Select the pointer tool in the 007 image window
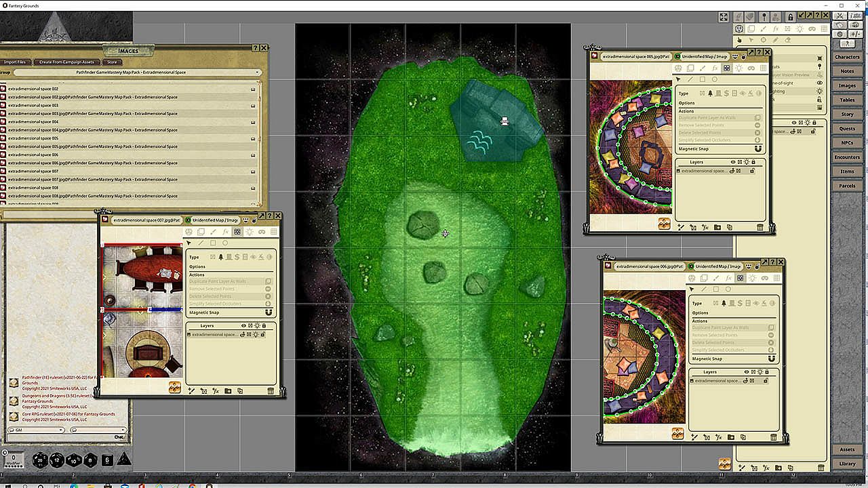 pos(189,243)
